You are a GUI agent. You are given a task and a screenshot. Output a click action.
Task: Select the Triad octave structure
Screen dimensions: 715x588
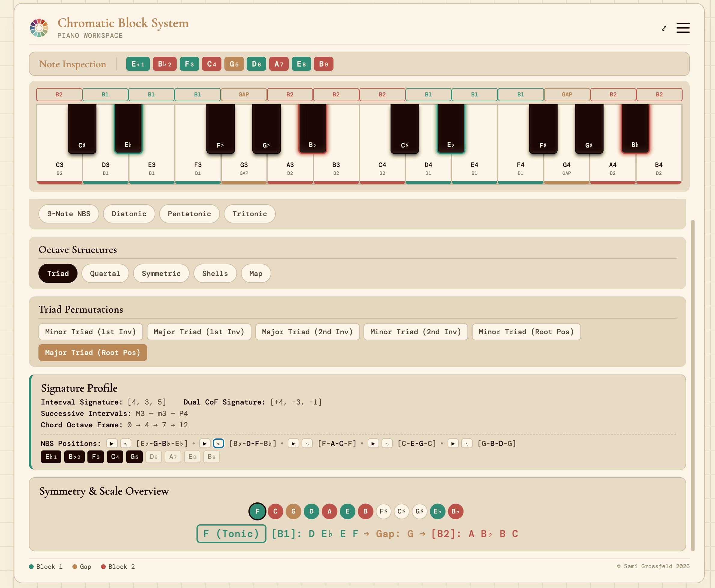pos(58,273)
